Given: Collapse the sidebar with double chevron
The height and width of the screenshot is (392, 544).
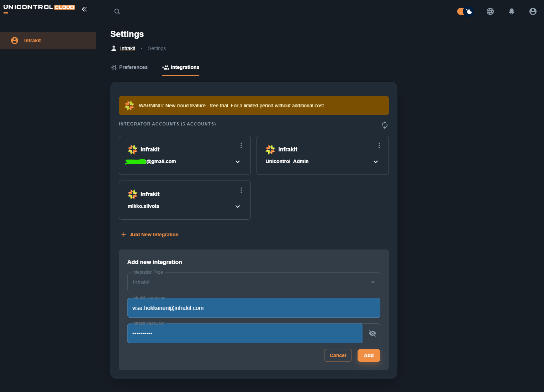Looking at the screenshot, I should 84,9.
